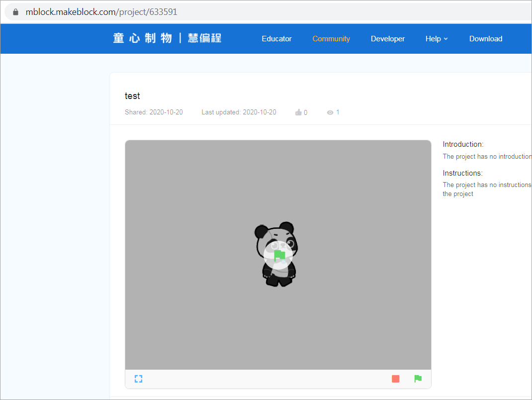Click the thumbs-up like icon
532x400 pixels.
(x=298, y=112)
